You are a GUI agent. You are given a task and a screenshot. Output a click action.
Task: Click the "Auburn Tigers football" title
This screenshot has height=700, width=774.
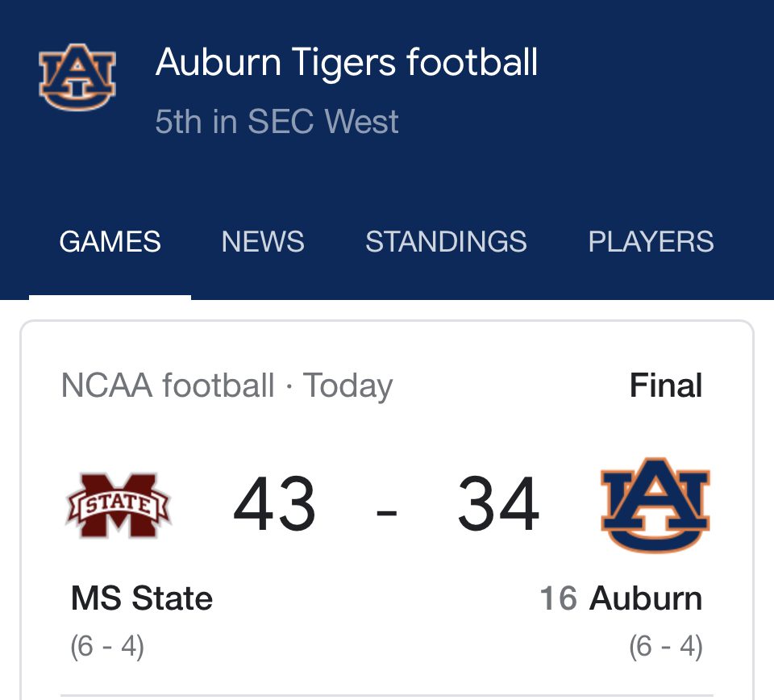click(347, 63)
